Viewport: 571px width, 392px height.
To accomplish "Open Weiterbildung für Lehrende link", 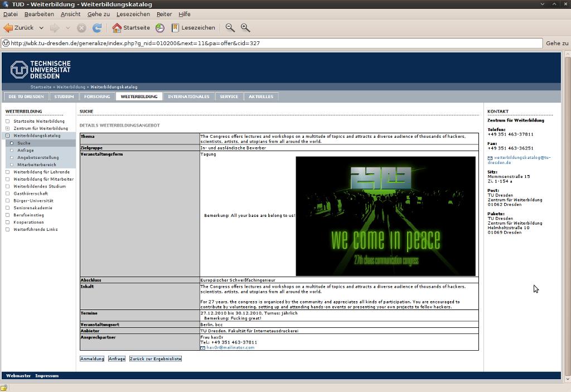I will [41, 172].
